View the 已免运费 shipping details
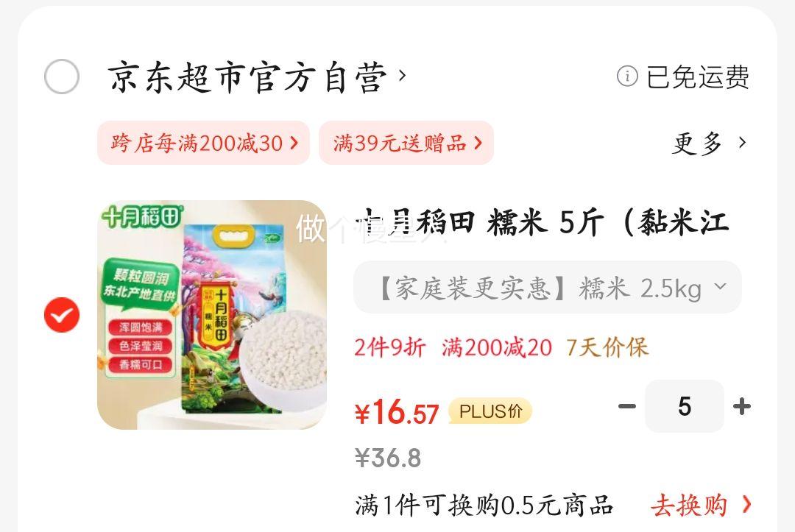 [698, 77]
